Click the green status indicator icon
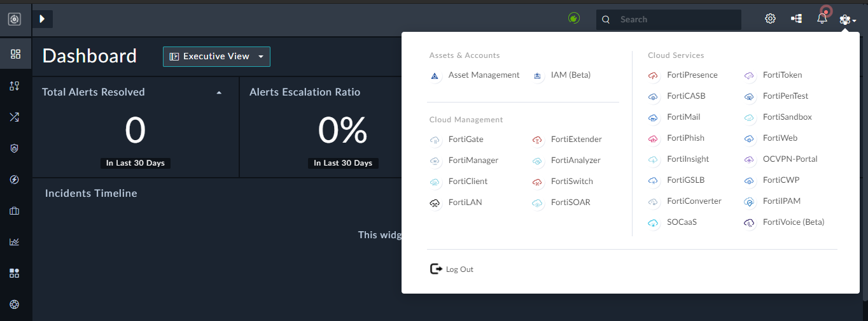This screenshot has width=868, height=321. pos(574,18)
